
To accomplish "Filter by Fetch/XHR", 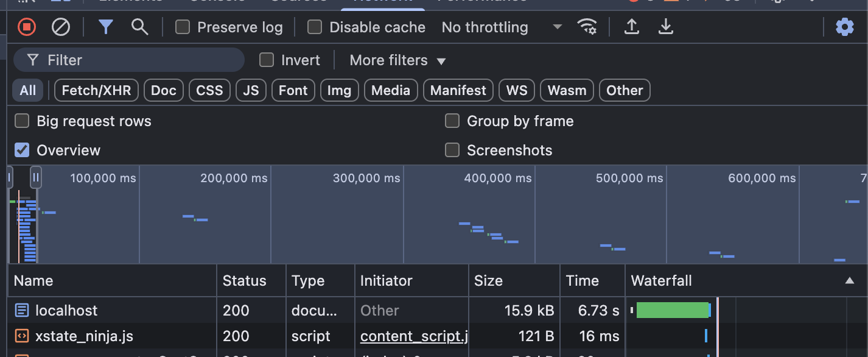I will coord(97,91).
